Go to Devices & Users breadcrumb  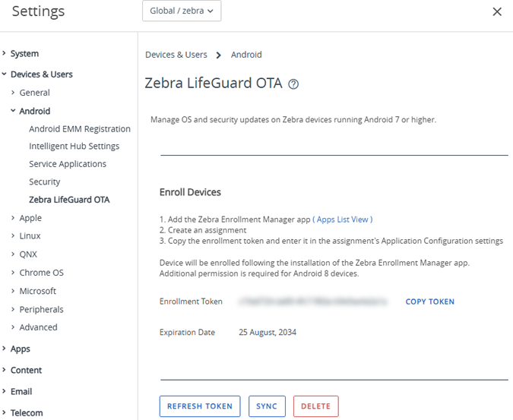pos(176,55)
